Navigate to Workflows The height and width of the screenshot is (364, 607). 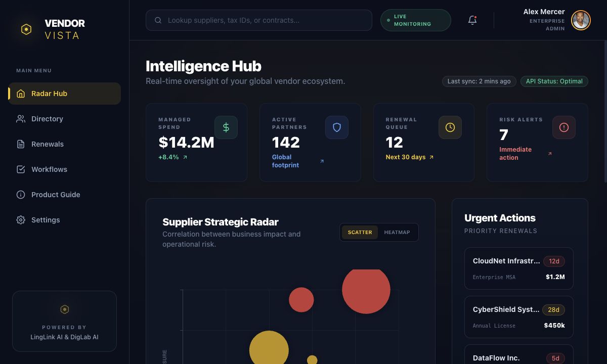(x=64, y=169)
